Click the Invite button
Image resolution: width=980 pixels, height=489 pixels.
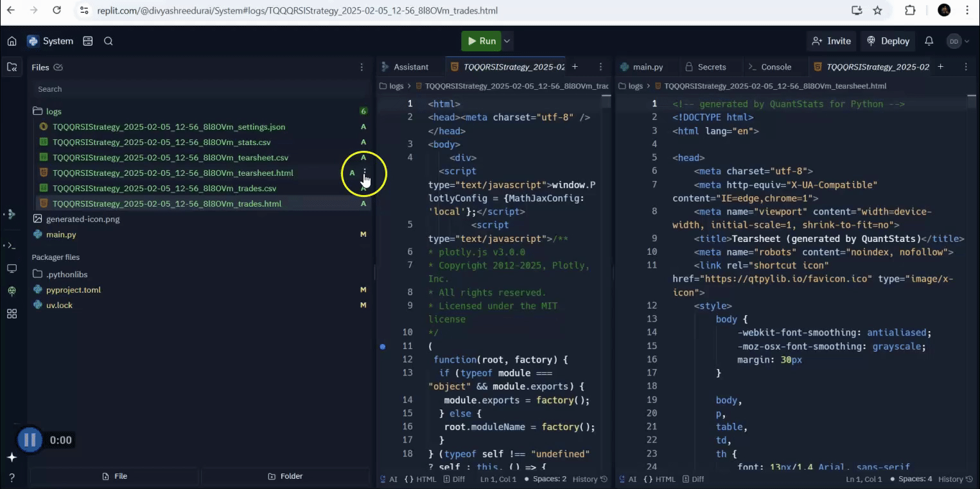[831, 41]
